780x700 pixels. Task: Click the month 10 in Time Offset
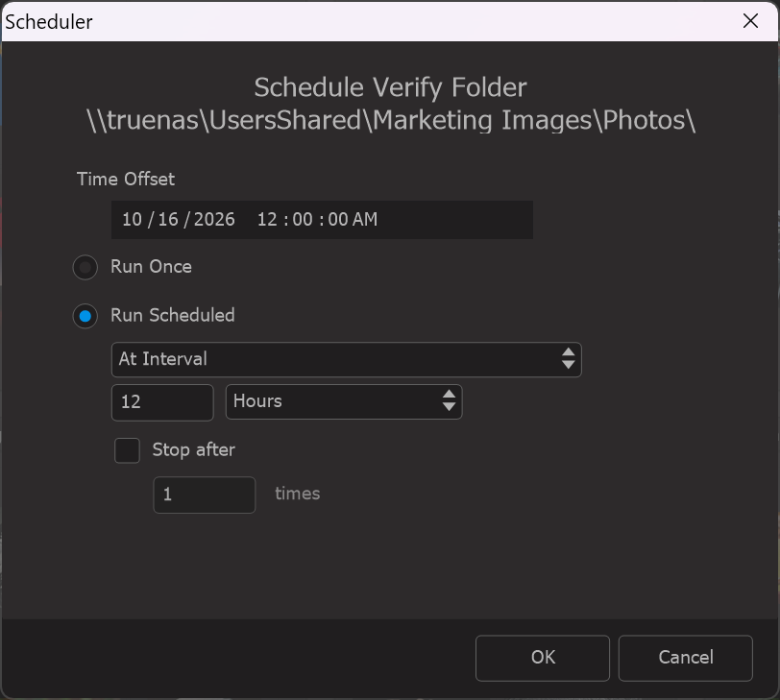(132, 219)
